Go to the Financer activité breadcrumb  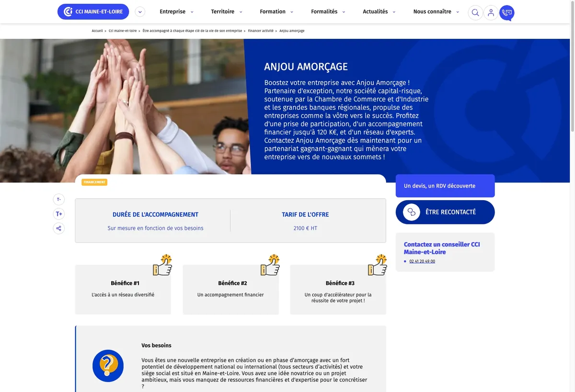[261, 31]
